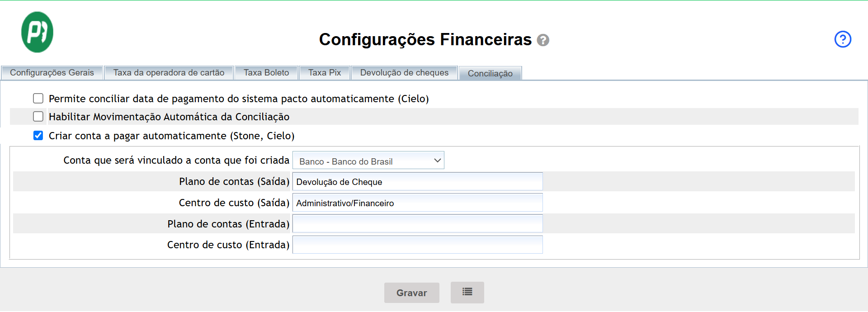Click the empty Plano de contas (Entrada) field
The height and width of the screenshot is (312, 868).
pyautogui.click(x=417, y=224)
